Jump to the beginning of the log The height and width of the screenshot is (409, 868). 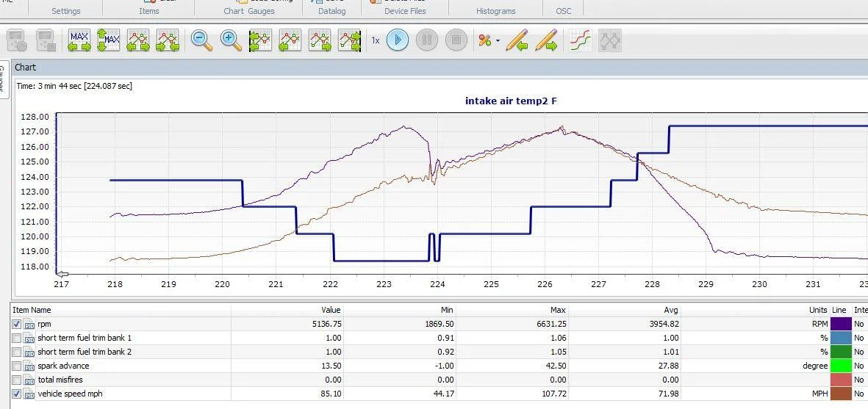pos(260,40)
